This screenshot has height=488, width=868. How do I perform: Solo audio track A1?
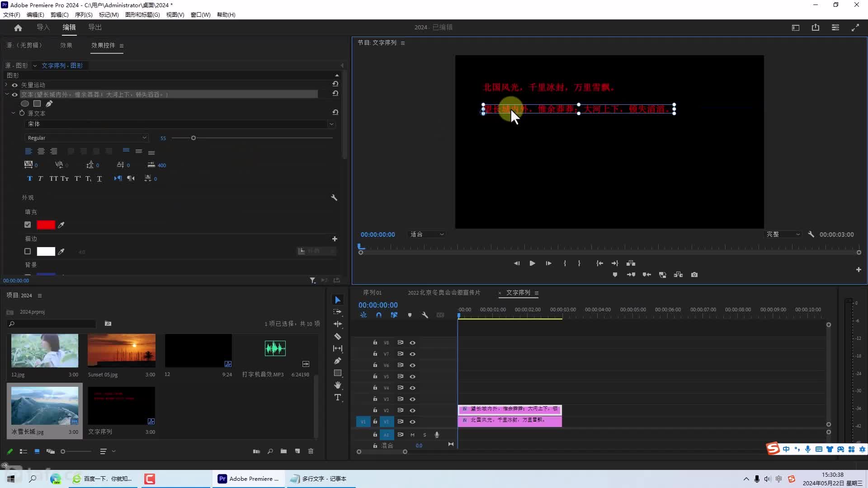[425, 435]
